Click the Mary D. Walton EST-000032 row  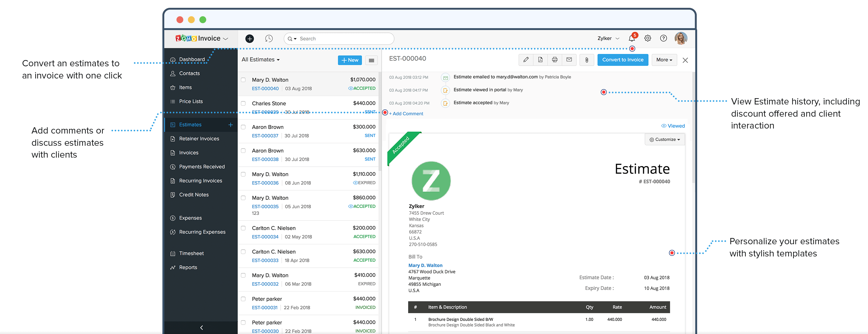coord(308,280)
